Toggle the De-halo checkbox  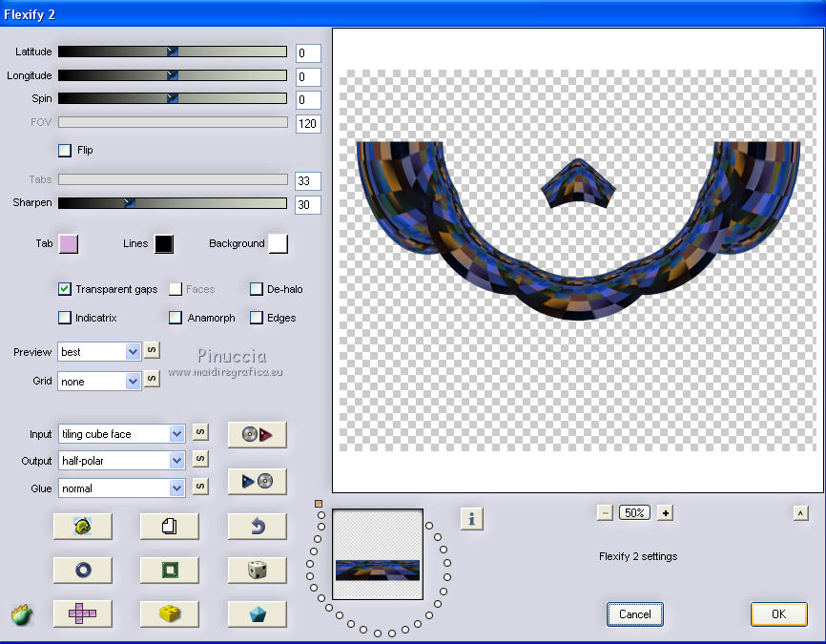(257, 289)
